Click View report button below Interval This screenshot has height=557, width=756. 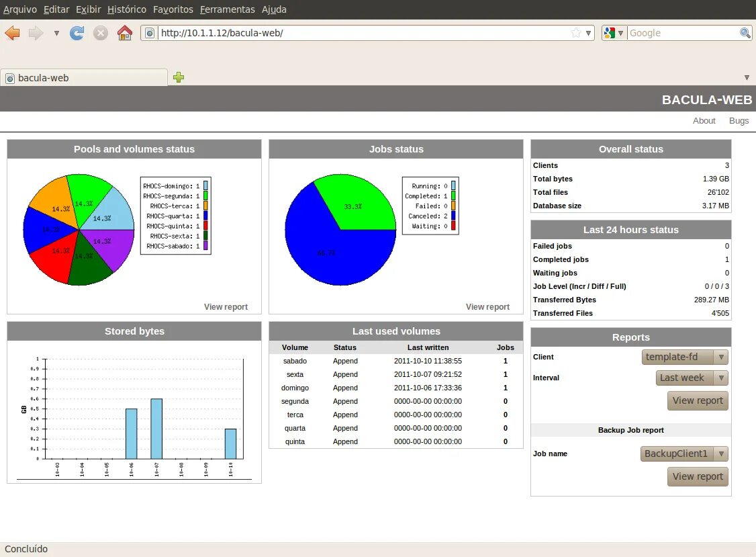click(698, 400)
